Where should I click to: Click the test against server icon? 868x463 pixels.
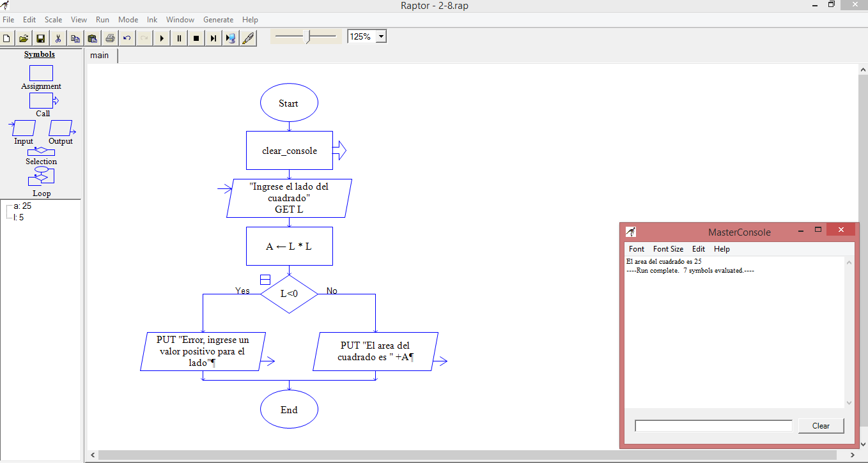pyautogui.click(x=231, y=38)
